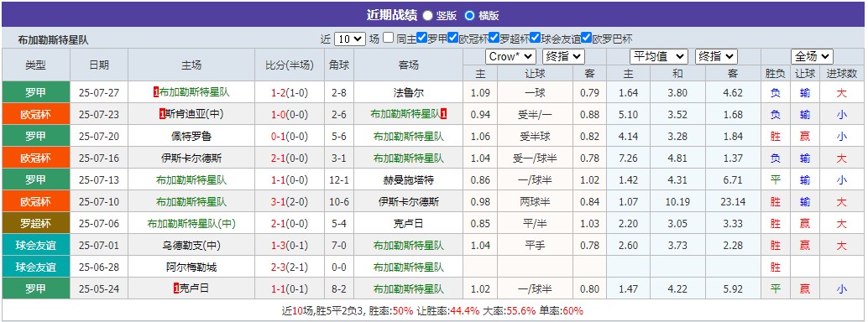Screen dimensions: 868x322
Task: Click the 10.19 draw odds value
Action: (x=677, y=202)
